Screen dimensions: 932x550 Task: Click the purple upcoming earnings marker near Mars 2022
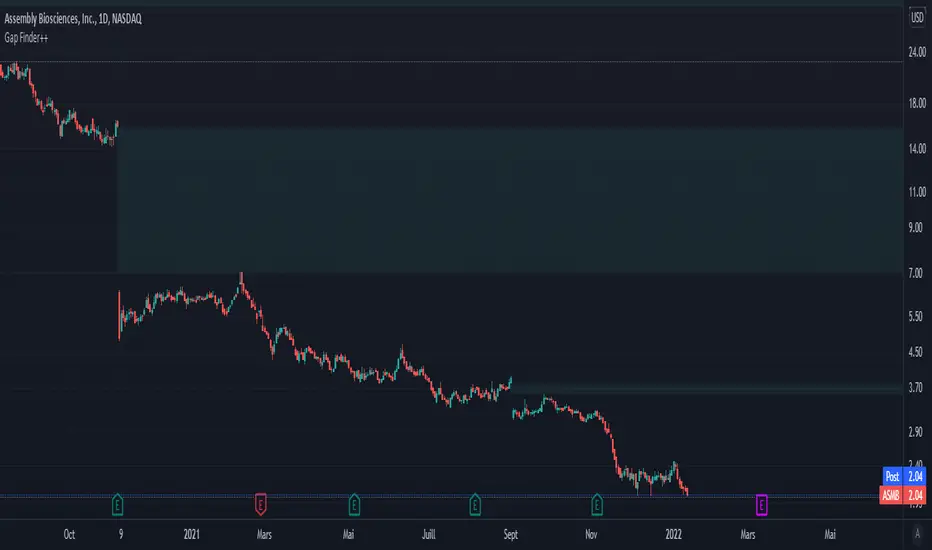point(761,505)
